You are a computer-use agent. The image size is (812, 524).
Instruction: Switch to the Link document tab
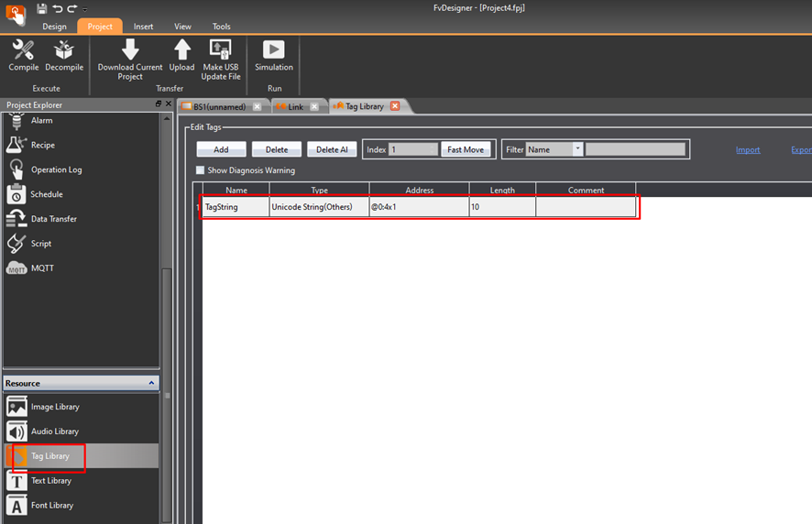pos(295,107)
